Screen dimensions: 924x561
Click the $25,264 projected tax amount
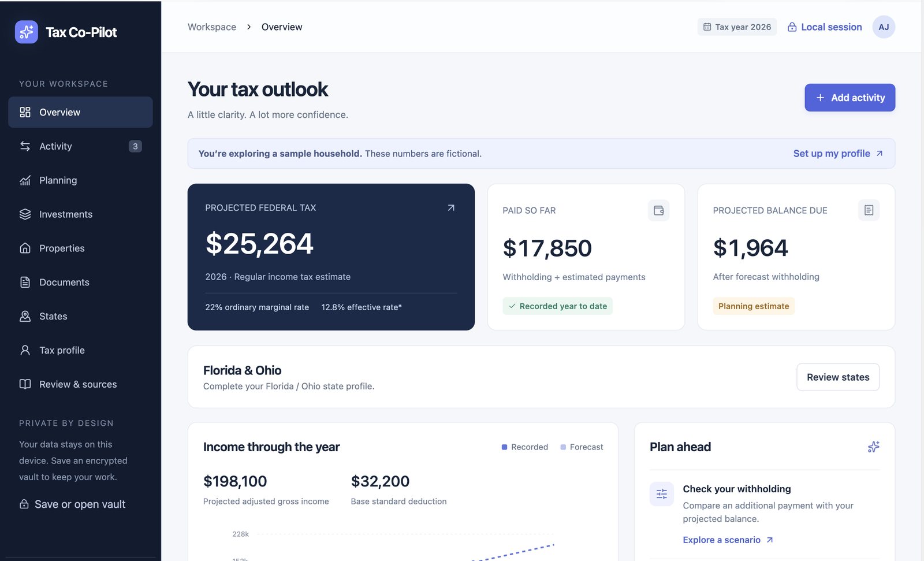(259, 244)
